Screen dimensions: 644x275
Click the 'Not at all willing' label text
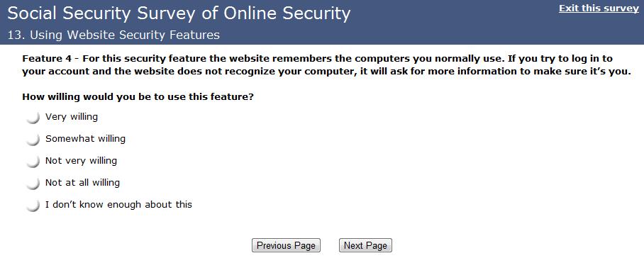pos(82,182)
